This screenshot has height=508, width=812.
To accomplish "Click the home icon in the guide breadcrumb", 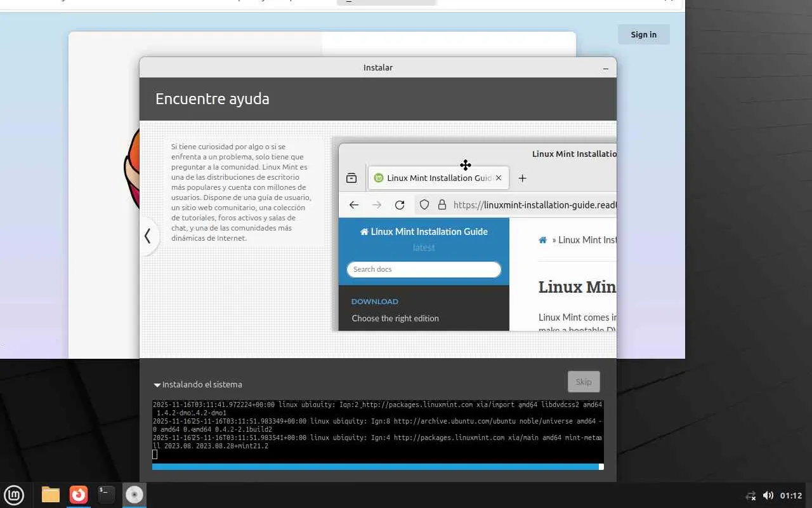I will [543, 240].
